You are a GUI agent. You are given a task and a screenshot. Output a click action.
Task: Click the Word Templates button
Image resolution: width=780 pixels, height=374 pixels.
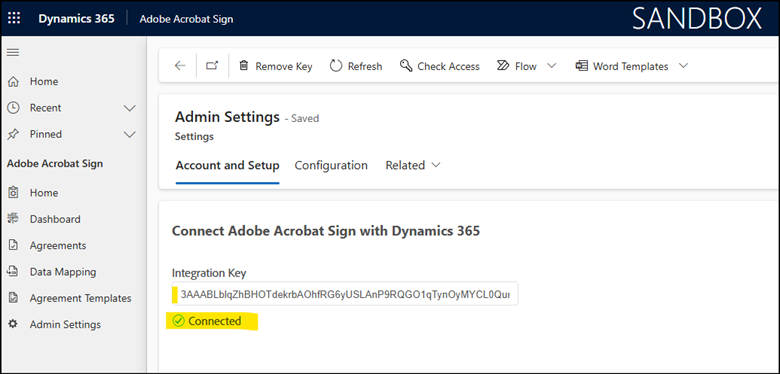pyautogui.click(x=622, y=66)
